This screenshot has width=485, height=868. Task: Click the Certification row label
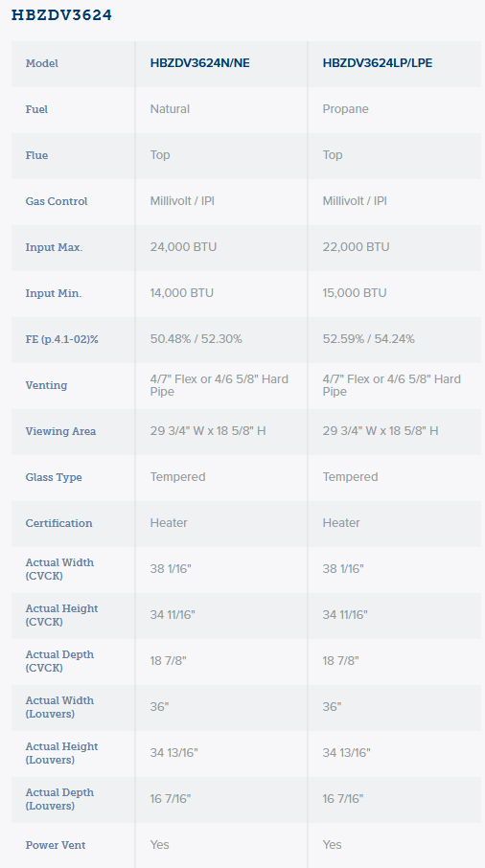pyautogui.click(x=58, y=523)
